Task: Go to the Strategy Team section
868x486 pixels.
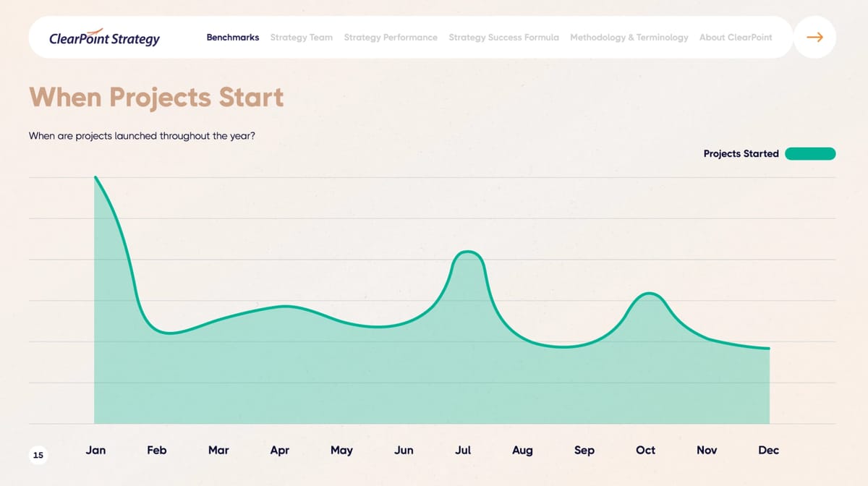Action: click(x=302, y=37)
